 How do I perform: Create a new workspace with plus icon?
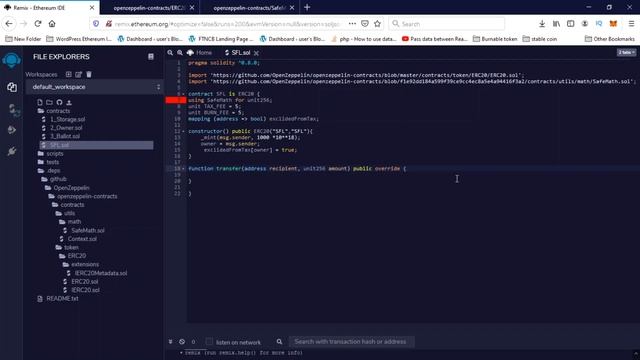(69, 74)
